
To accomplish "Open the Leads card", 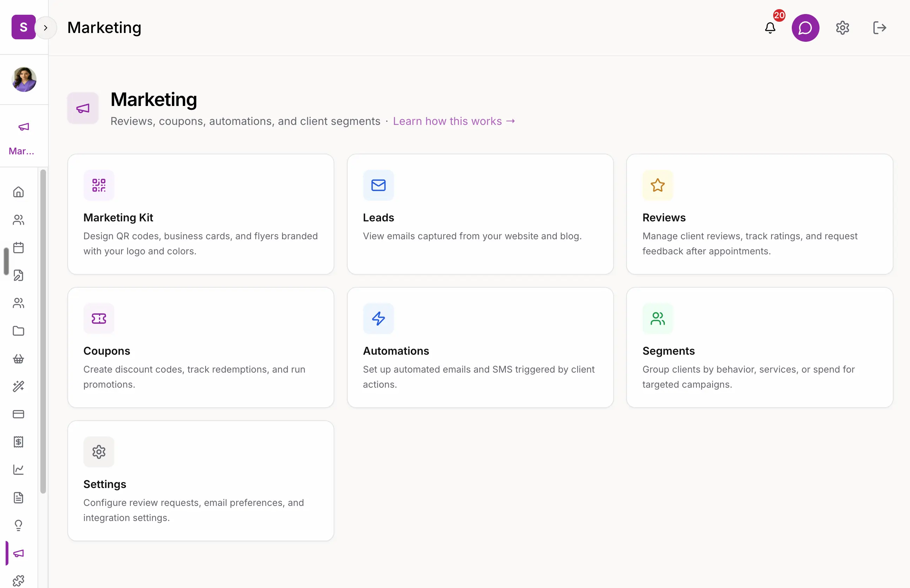I will click(x=480, y=214).
